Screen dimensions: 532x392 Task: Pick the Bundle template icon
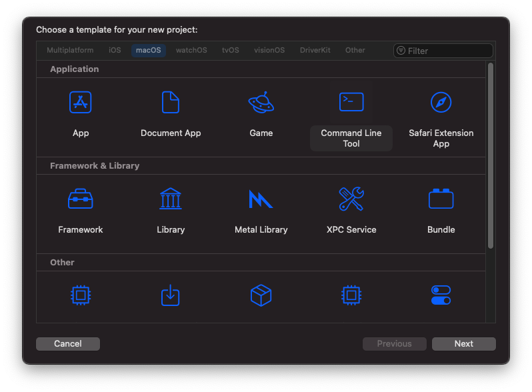(x=441, y=199)
